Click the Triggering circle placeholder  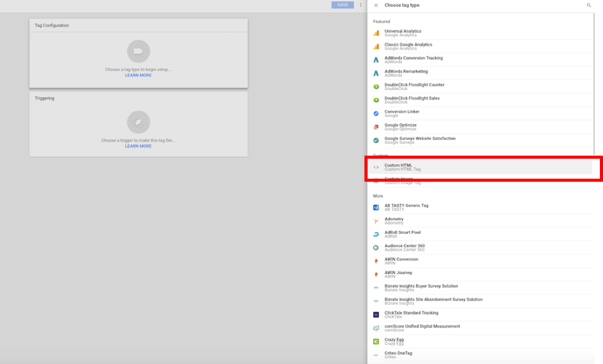tap(138, 122)
